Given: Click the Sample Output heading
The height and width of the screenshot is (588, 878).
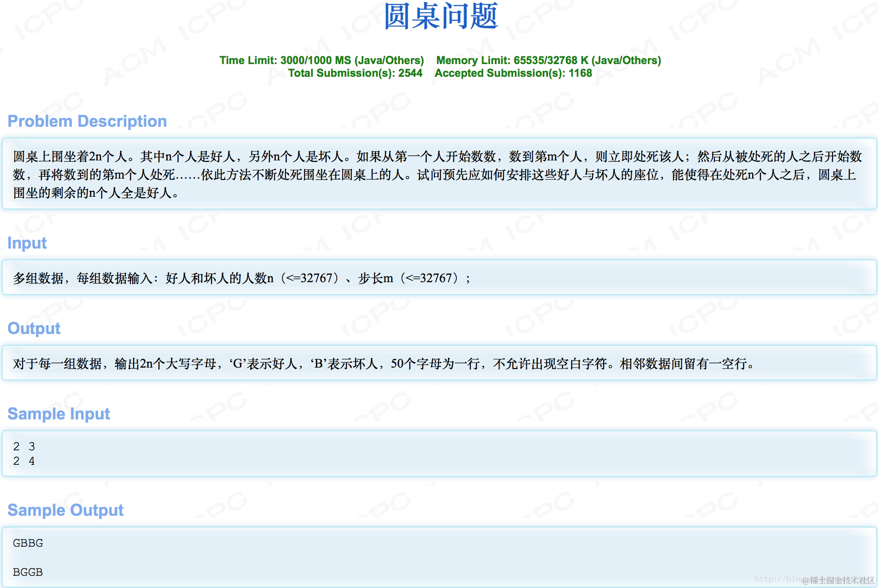Looking at the screenshot, I should pyautogui.click(x=65, y=510).
